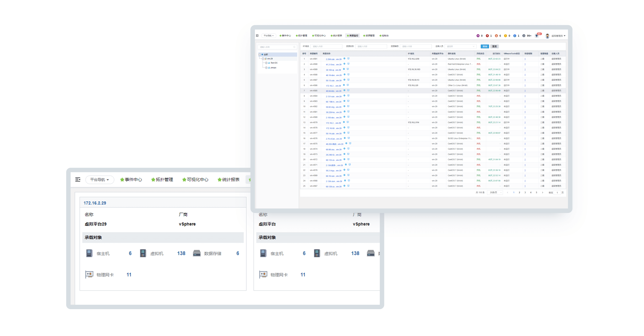Select the 资源监控 tab in the top navigation
This screenshot has height=336, width=644.
coord(352,36)
